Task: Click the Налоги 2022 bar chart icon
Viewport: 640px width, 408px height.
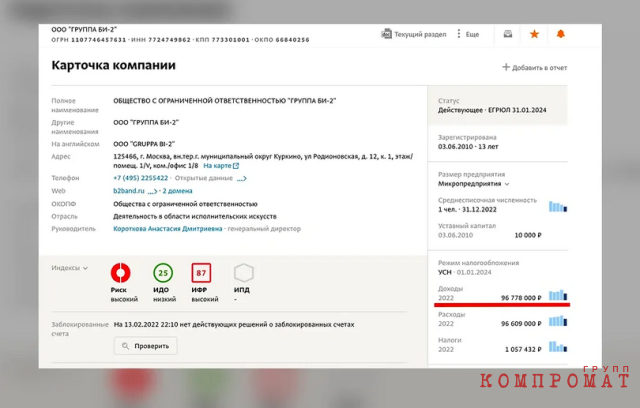Action: [558, 347]
